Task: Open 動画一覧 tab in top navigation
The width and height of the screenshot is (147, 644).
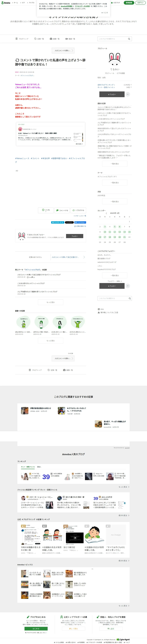Action: click(x=70, y=39)
